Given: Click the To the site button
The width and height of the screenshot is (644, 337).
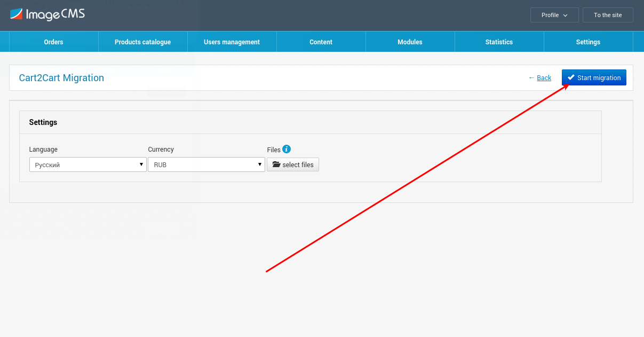Looking at the screenshot, I should [x=608, y=15].
